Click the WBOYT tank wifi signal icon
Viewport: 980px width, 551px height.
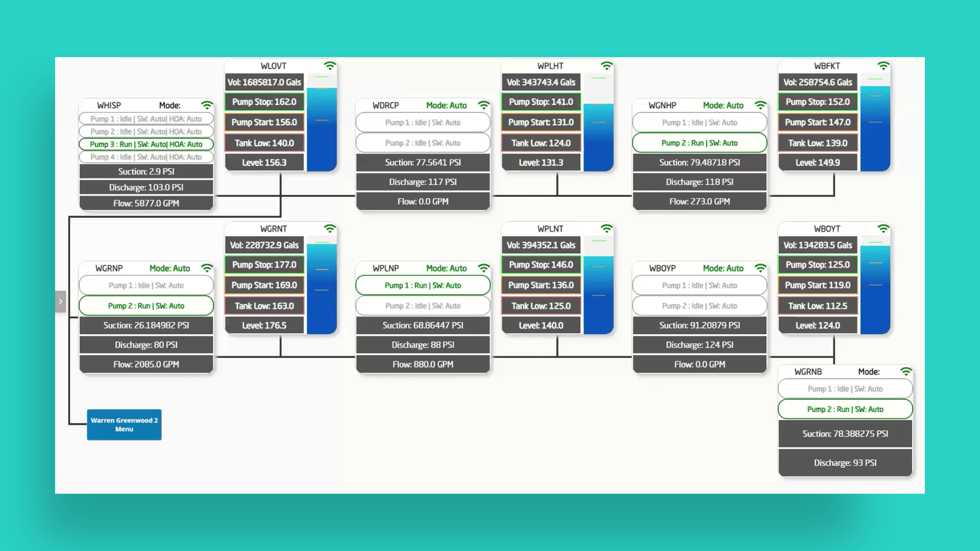coord(883,229)
